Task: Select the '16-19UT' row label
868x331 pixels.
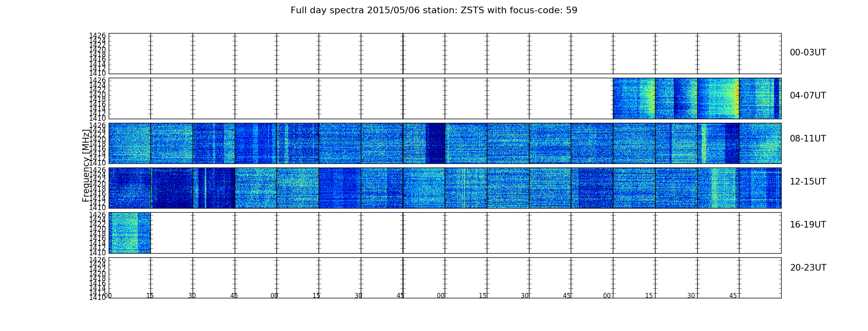Action: tap(808, 225)
